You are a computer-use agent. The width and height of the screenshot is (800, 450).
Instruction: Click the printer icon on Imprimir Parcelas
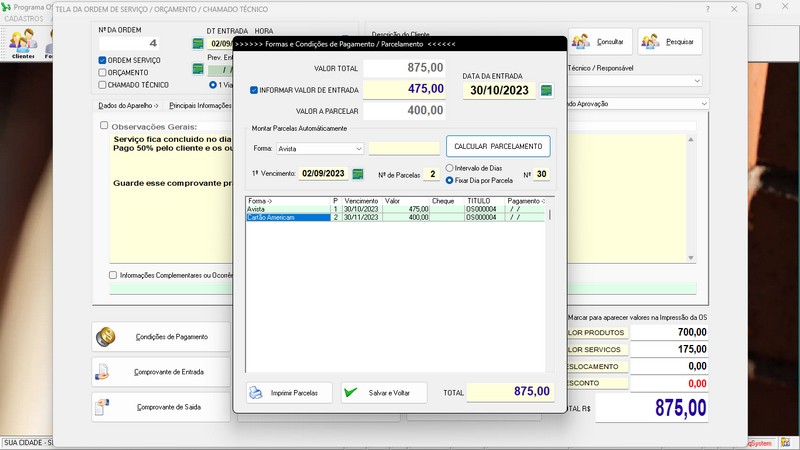tap(256, 393)
